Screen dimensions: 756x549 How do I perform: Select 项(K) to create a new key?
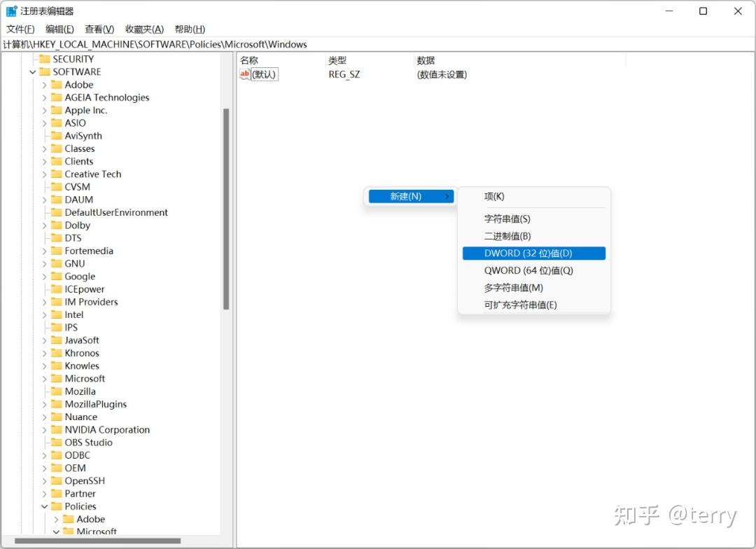tap(494, 197)
